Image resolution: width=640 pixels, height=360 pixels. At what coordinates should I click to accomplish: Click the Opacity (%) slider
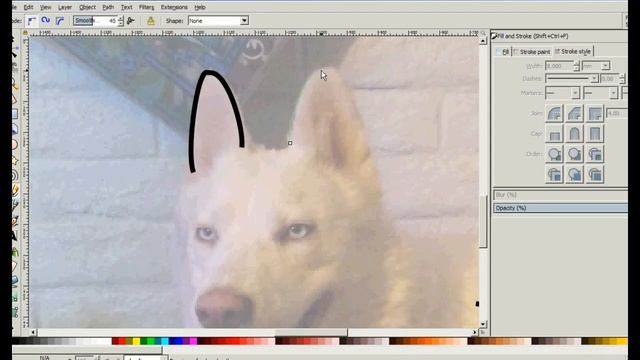(560, 208)
